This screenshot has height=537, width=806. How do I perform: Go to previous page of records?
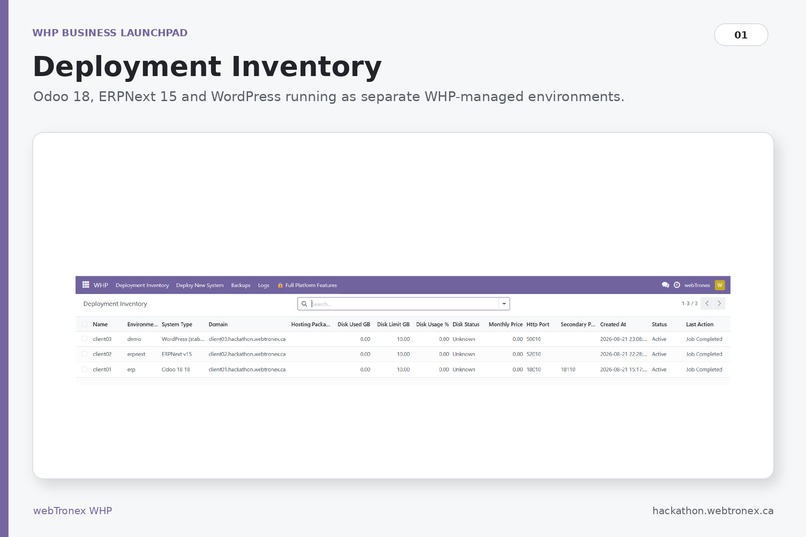point(707,303)
